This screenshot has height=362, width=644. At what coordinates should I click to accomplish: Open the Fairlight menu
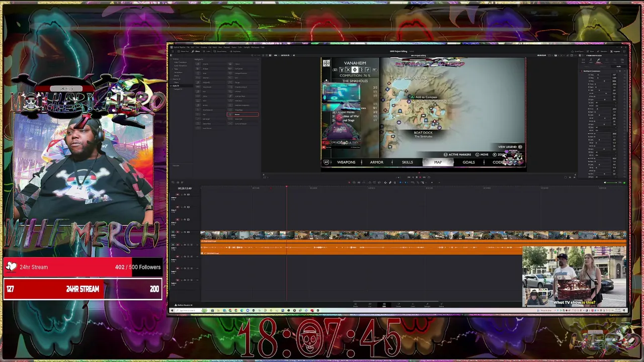pyautogui.click(x=247, y=47)
